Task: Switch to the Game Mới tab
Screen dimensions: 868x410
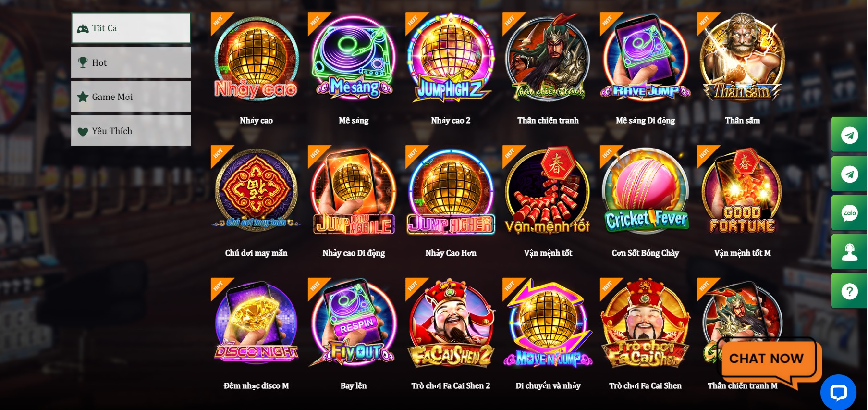Action: 131,97
